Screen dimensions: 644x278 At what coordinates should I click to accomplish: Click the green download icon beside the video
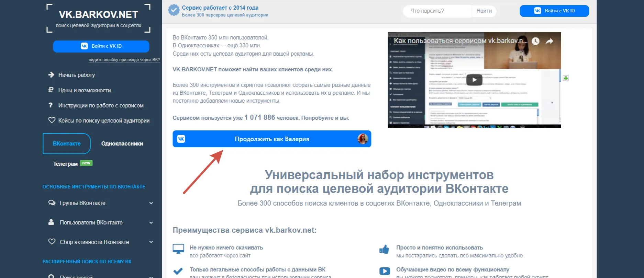click(566, 78)
